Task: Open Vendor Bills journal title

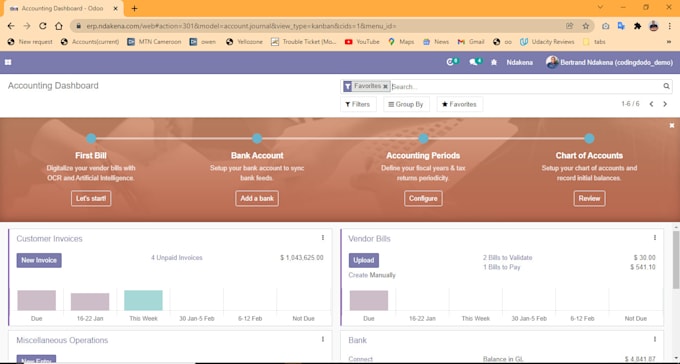Action: (x=369, y=239)
